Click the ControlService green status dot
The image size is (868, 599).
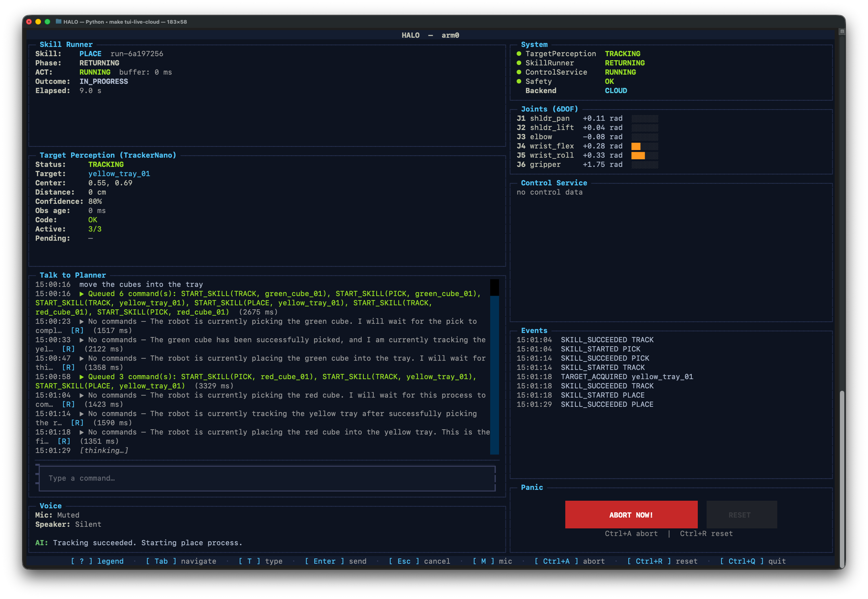(519, 72)
